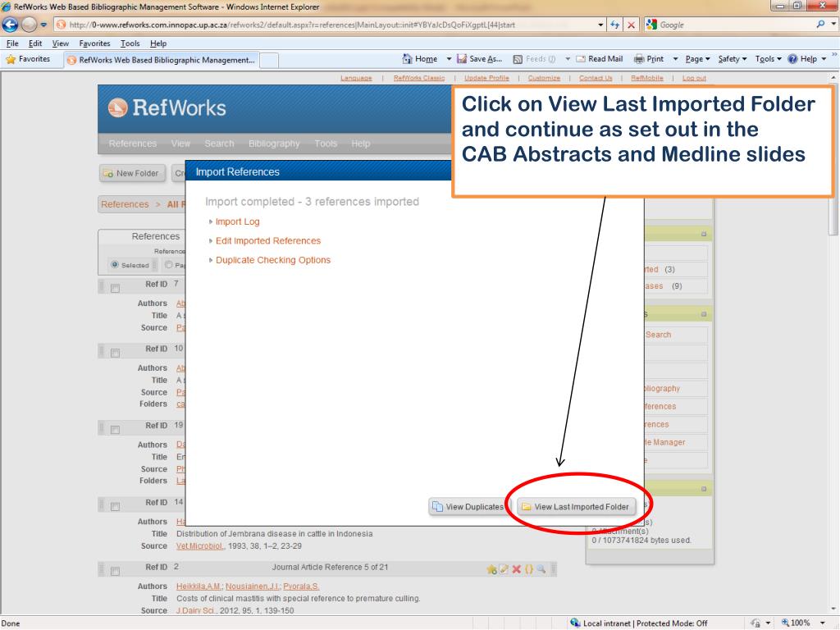Click the refresh icon beside address bar
Screen dimensions: 840x630
coord(615,25)
